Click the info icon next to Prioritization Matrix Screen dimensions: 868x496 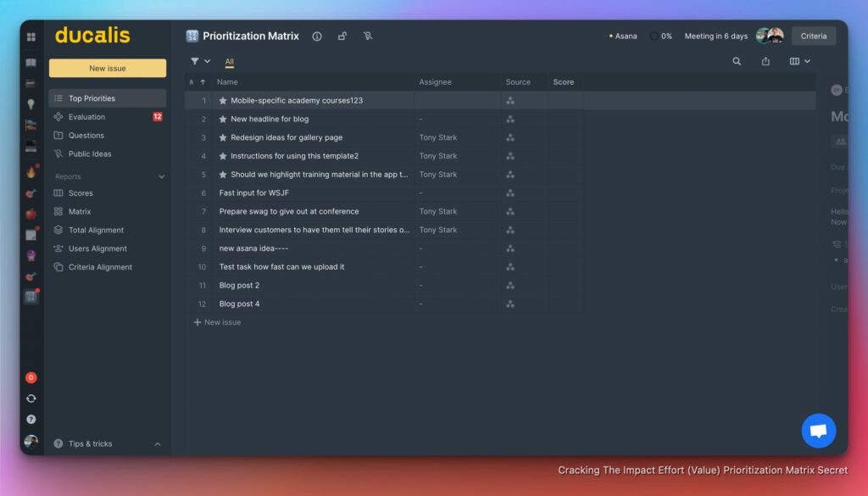pos(317,36)
